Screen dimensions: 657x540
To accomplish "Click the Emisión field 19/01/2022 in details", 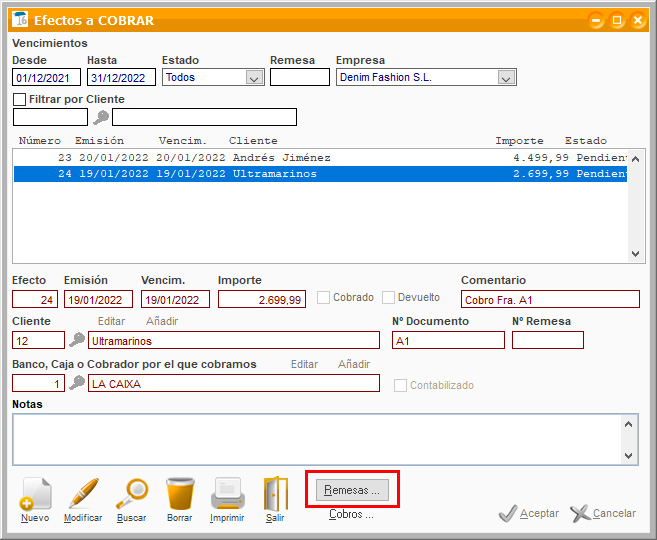I will coord(98,300).
